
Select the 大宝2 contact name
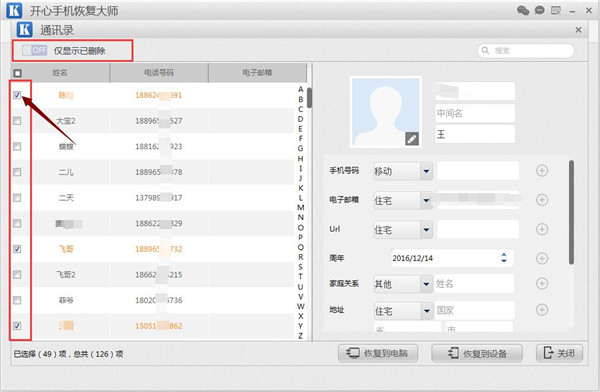66,121
